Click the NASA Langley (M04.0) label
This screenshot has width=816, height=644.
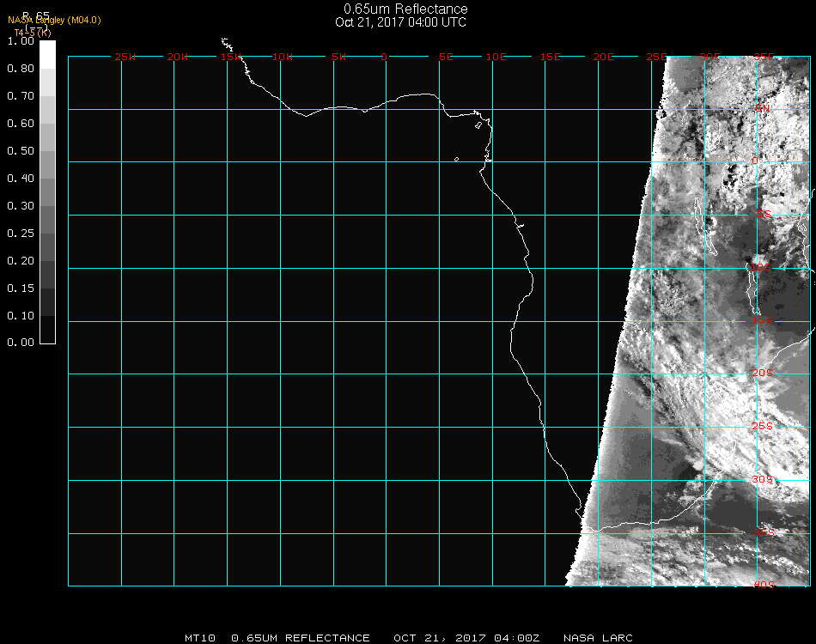[x=54, y=20]
